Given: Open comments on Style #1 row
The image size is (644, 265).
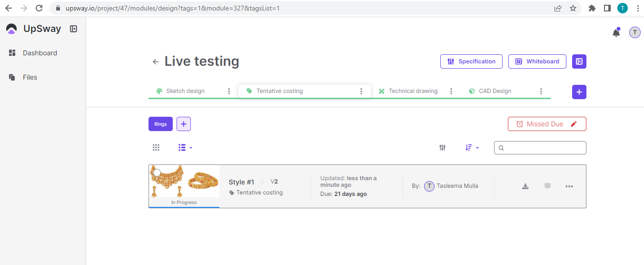Looking at the screenshot, I should [547, 186].
